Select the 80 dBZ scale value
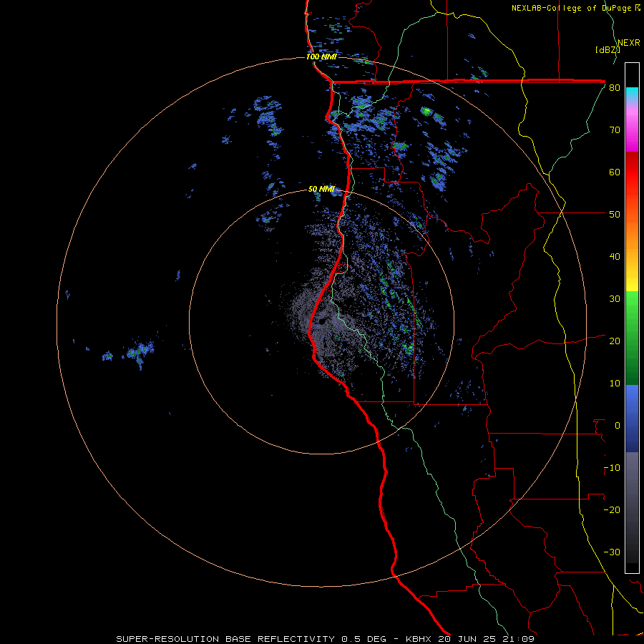This screenshot has width=644, height=644. [615, 88]
